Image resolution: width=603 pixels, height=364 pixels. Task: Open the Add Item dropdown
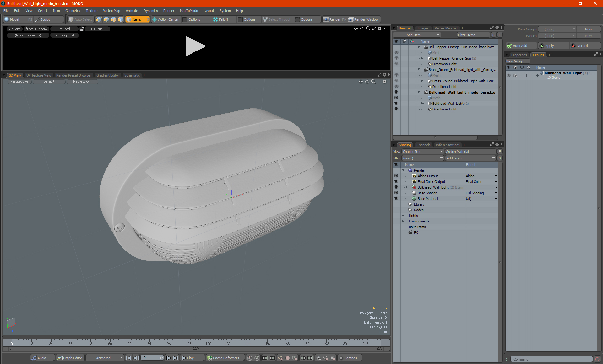tap(417, 35)
